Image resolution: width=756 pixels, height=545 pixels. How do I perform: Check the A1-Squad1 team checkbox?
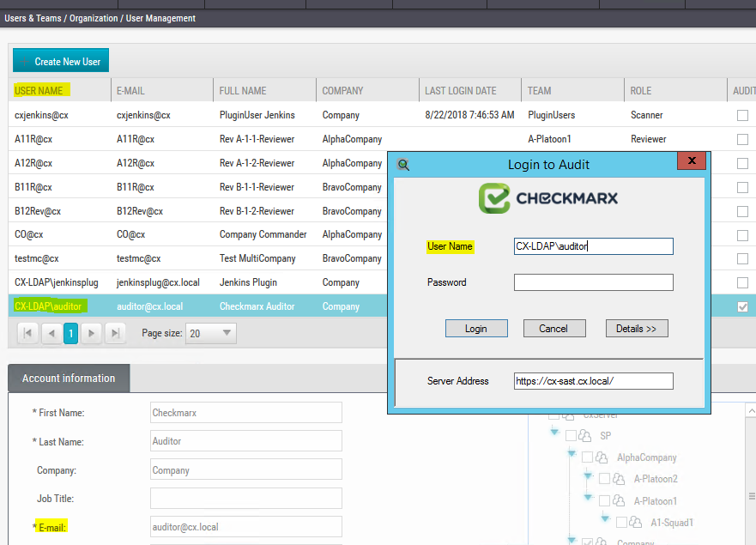click(621, 523)
